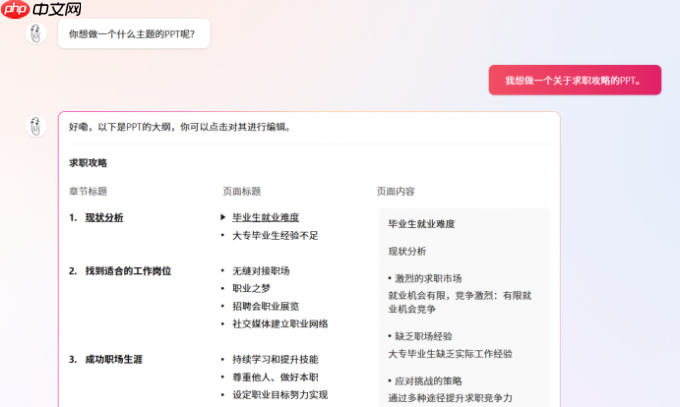Image resolution: width=680 pixels, height=407 pixels.
Task: Edit the 现状分析 subtitle in page content
Action: [407, 251]
